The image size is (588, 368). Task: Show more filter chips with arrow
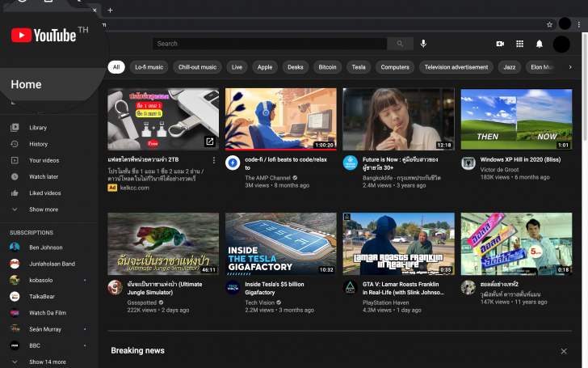pyautogui.click(x=570, y=67)
